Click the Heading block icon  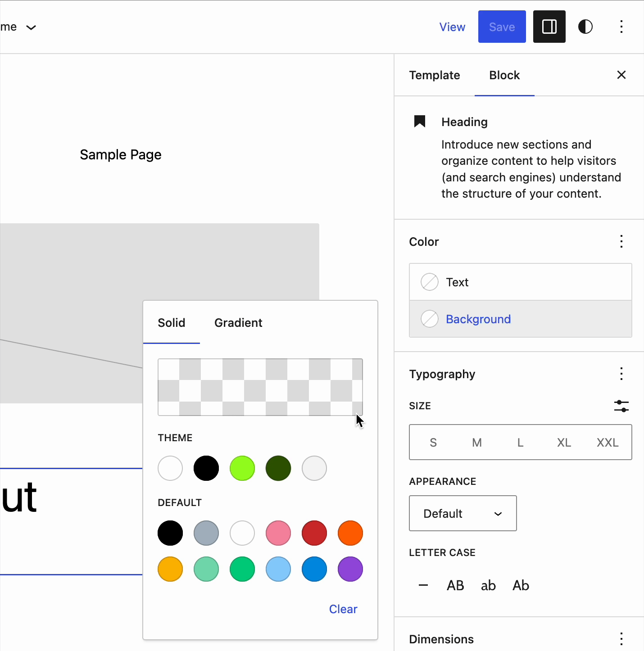(x=419, y=122)
